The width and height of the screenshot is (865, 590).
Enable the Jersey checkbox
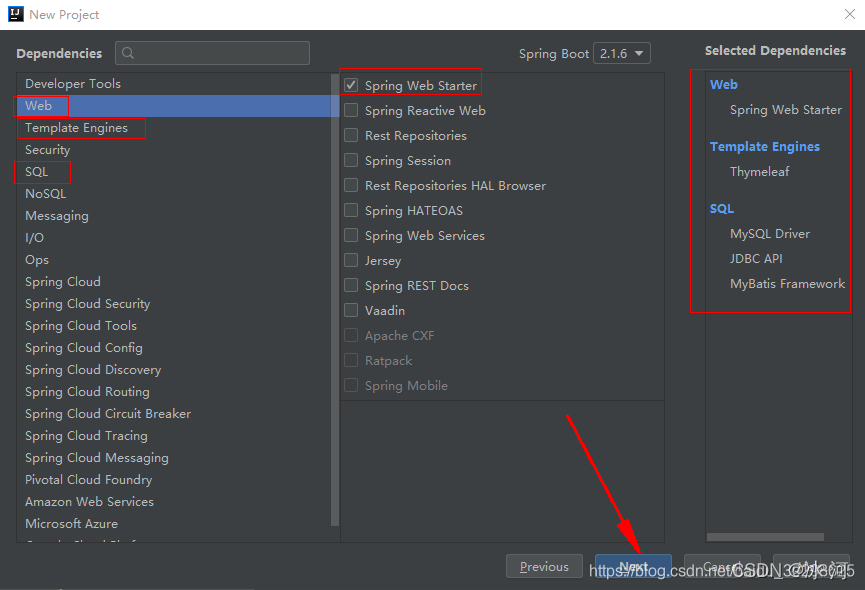click(x=351, y=260)
